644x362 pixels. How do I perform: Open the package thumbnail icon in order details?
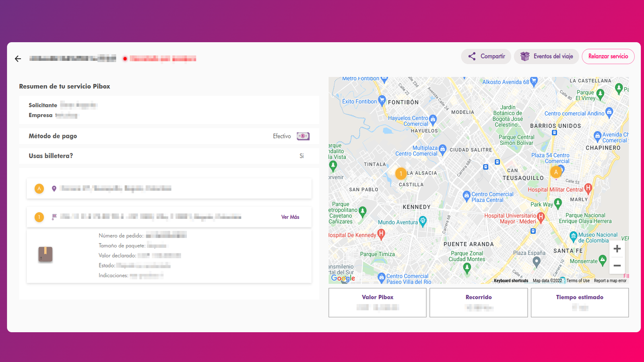(45, 254)
